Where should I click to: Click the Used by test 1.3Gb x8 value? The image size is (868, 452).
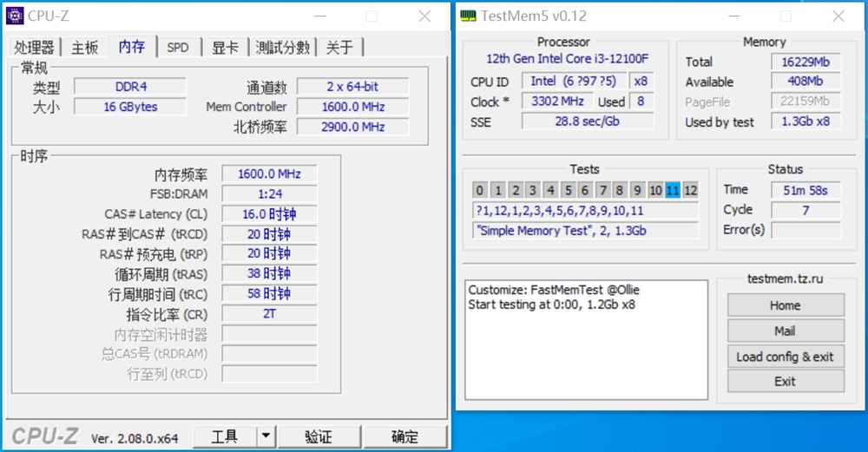pyautogui.click(x=806, y=121)
